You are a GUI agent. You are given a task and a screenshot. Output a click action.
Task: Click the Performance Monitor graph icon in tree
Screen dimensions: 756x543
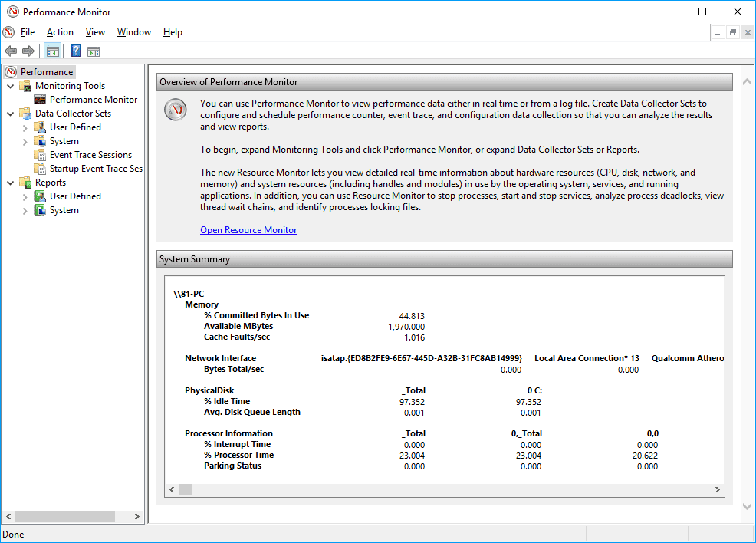40,100
